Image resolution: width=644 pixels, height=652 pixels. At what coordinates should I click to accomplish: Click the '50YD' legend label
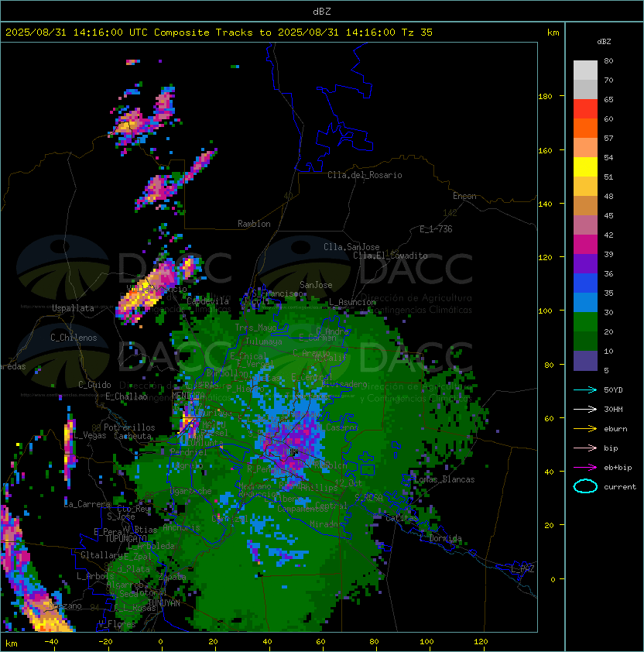click(613, 389)
